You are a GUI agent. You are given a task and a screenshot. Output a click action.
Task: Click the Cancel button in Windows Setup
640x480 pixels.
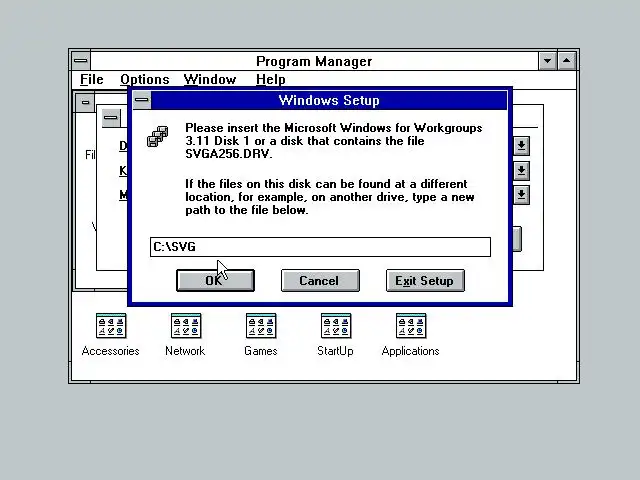[320, 280]
